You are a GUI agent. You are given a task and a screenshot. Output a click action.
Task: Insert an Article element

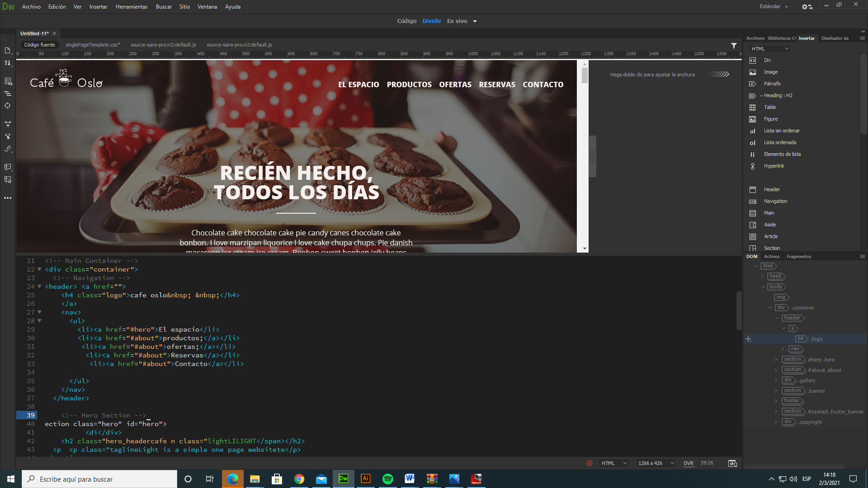(x=770, y=237)
